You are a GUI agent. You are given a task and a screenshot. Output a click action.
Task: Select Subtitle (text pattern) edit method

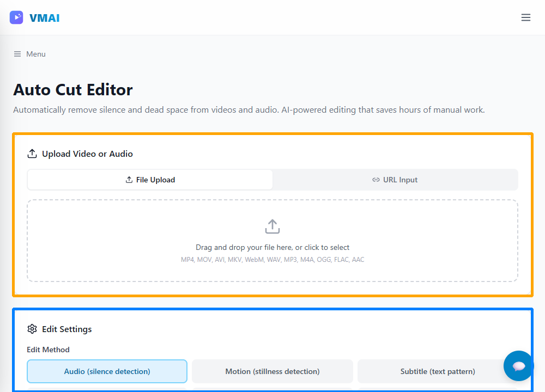(438, 371)
